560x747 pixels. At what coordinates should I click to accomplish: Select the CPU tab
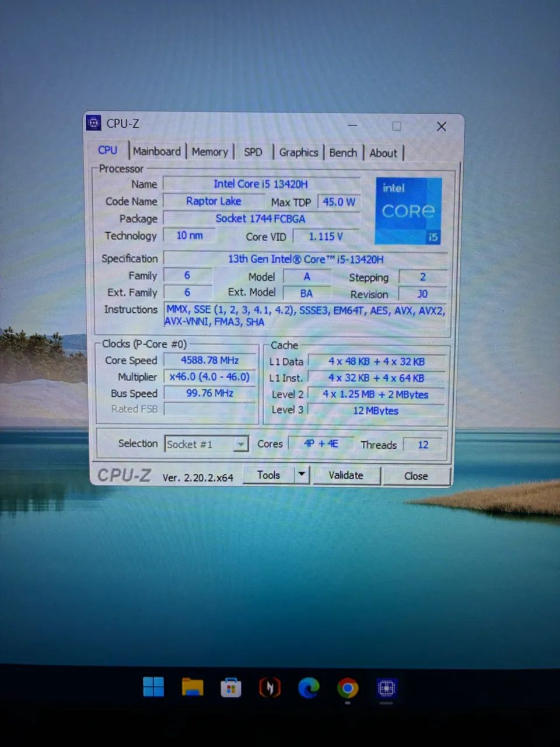[107, 151]
